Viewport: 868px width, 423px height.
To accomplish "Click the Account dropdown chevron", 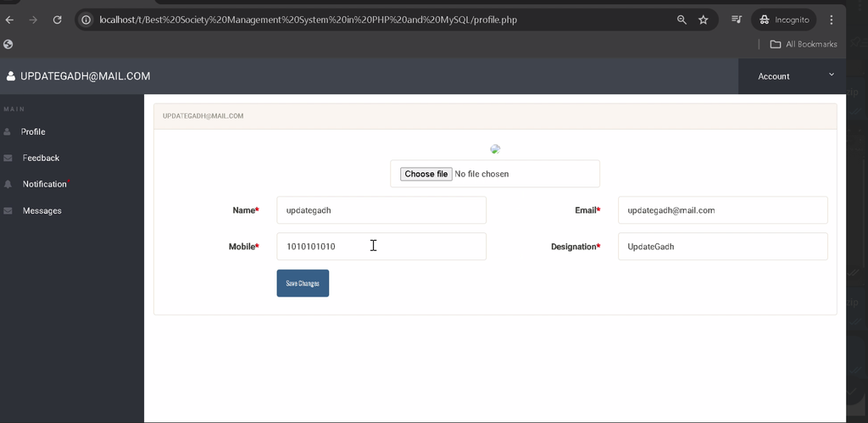I will (831, 75).
